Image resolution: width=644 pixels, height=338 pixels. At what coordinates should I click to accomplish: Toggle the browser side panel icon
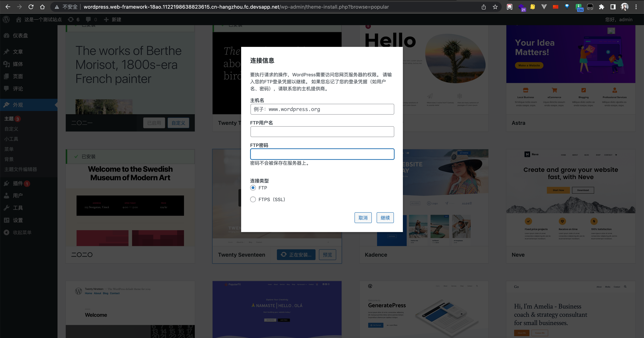tap(613, 7)
